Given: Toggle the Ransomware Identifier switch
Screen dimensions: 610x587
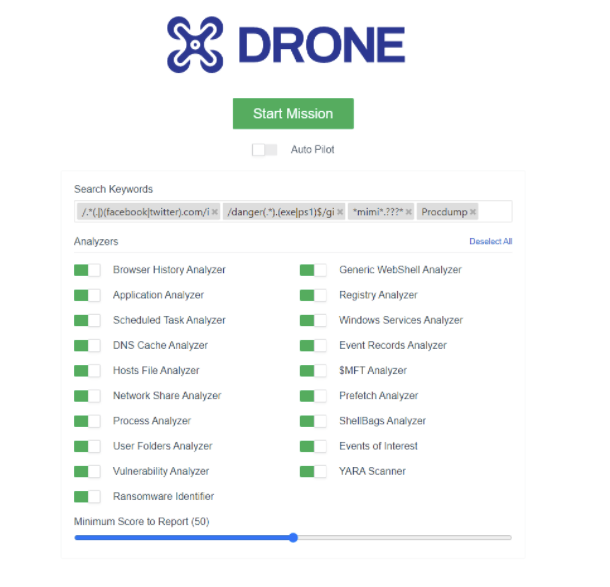Looking at the screenshot, I should point(87,497).
